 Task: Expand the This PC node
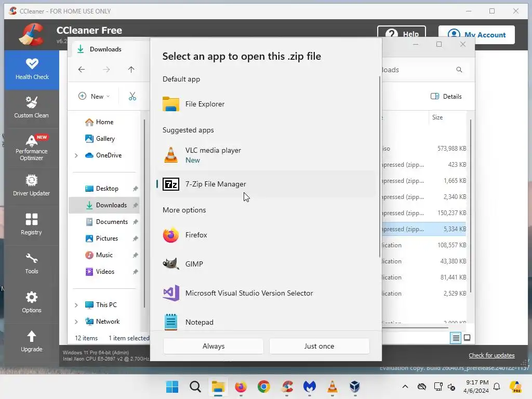coord(76,305)
